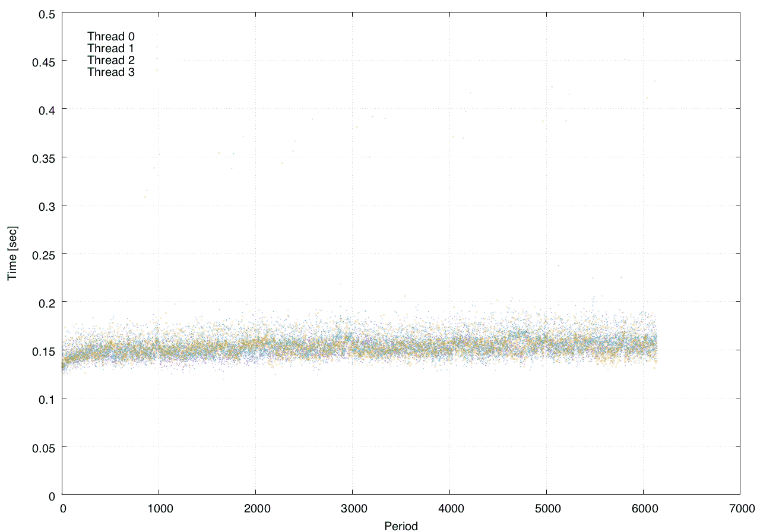This screenshot has height=532, width=760.
Task: Click the 0.1 y-axis tick label
Action: point(46,399)
